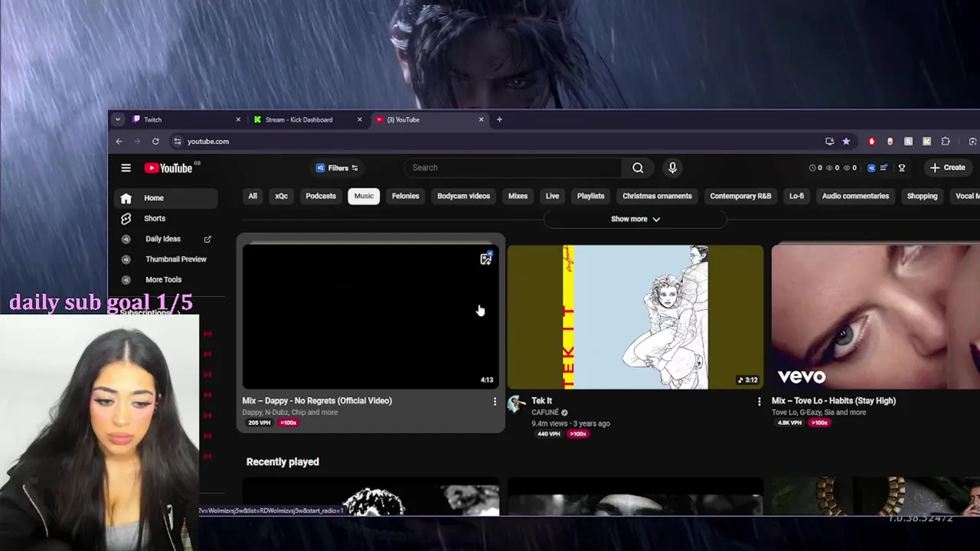Open Shorts in sidebar
Viewport: 980px width, 551px height.
166,219
